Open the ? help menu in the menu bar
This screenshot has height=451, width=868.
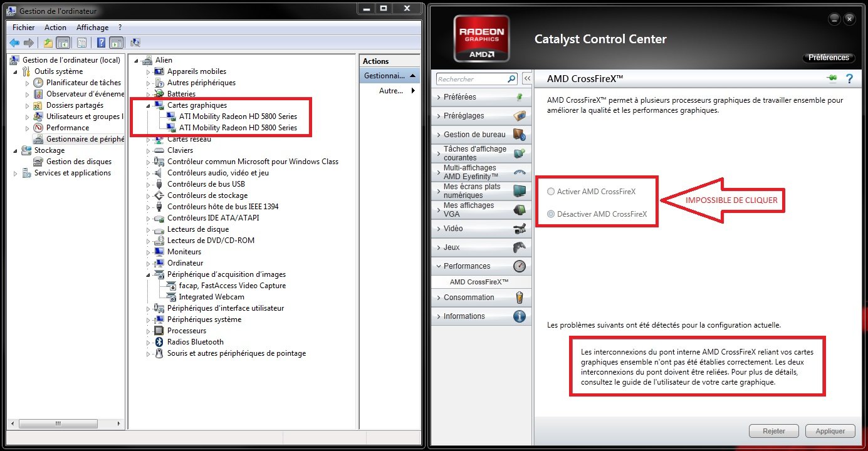point(120,28)
